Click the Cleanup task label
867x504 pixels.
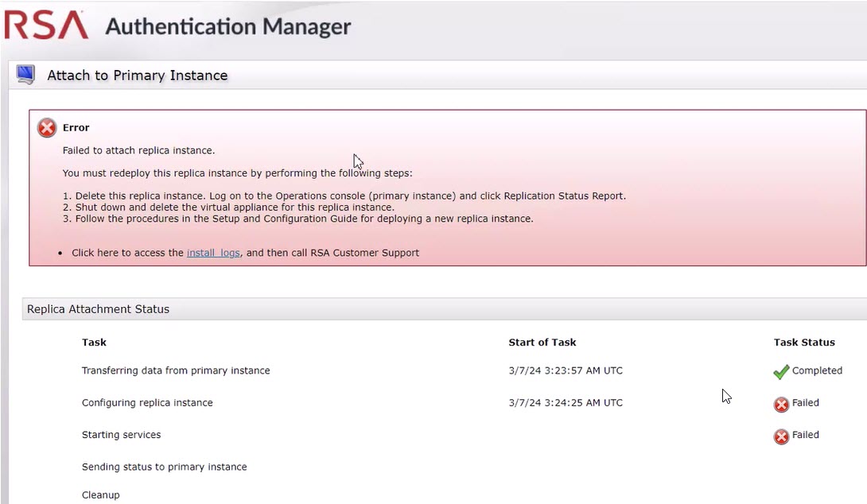point(100,495)
